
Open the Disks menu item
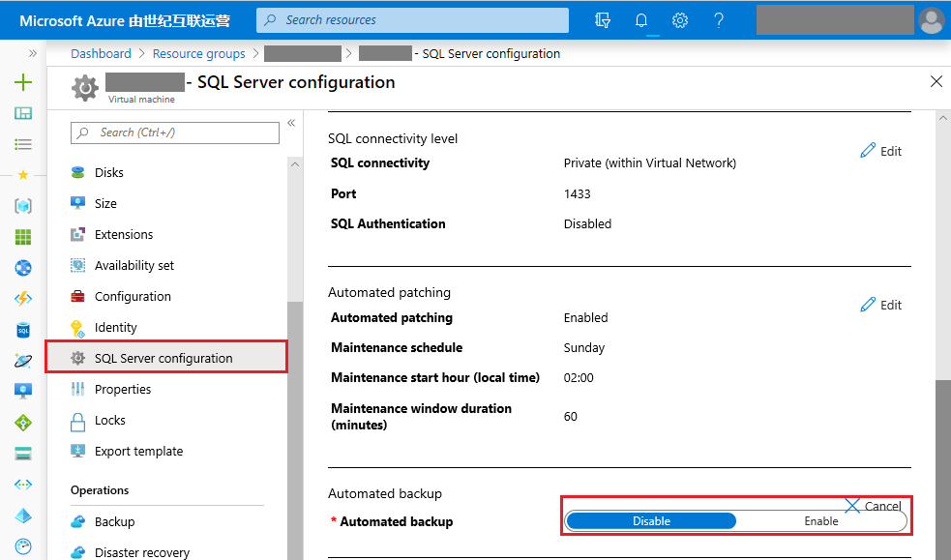[x=109, y=173]
